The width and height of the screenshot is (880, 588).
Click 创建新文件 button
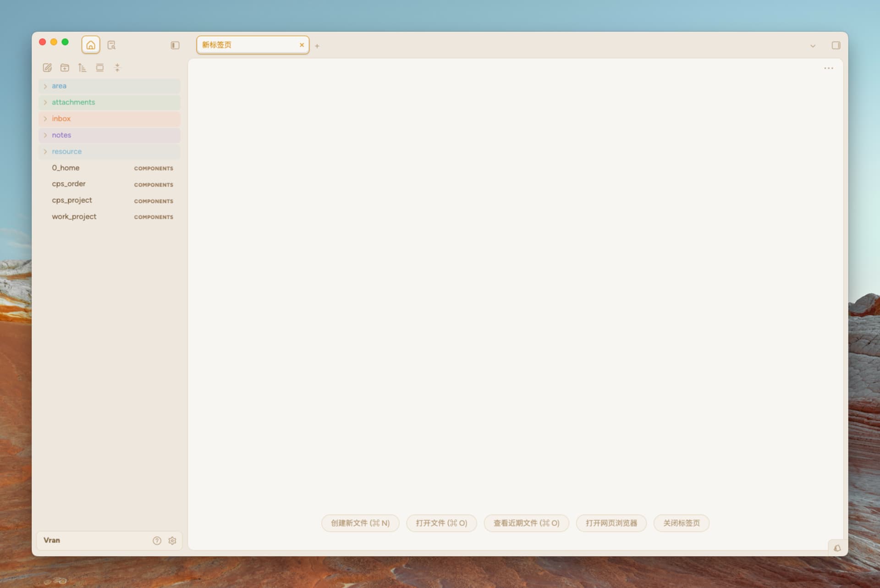pos(360,523)
